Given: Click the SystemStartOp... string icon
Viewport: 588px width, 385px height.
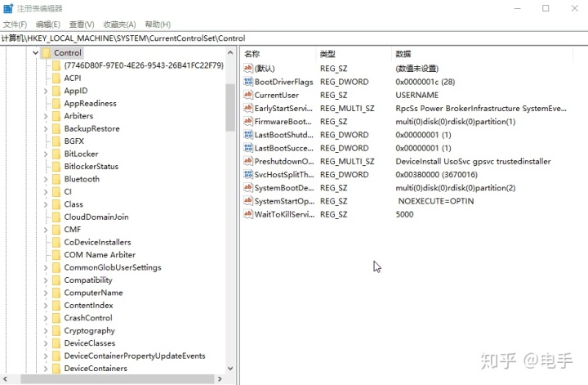Looking at the screenshot, I should 248,201.
